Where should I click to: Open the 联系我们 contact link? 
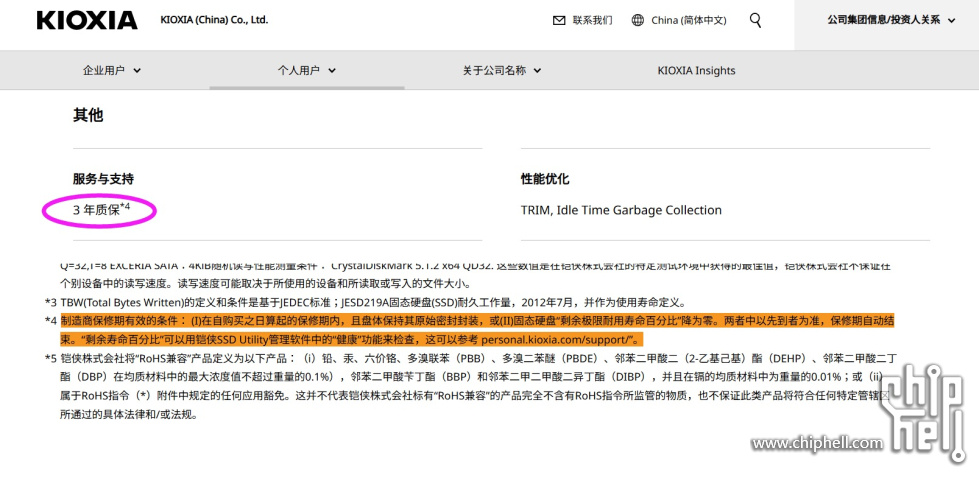(x=592, y=21)
